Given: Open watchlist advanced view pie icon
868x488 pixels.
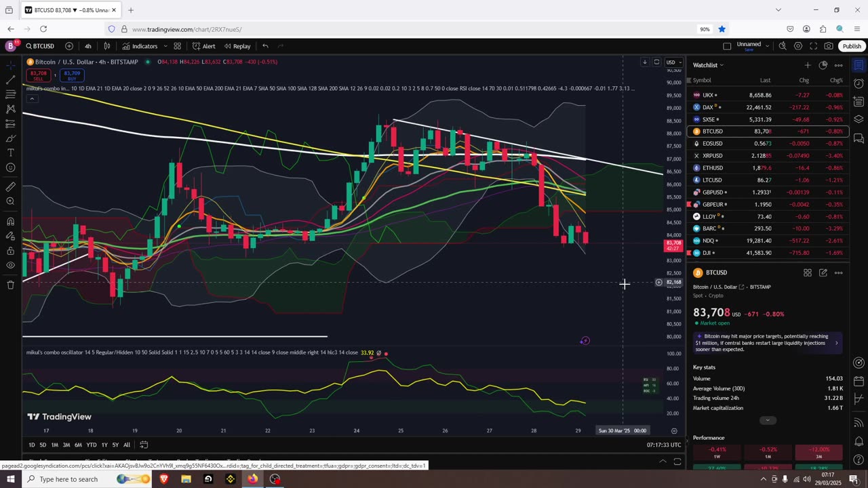Looking at the screenshot, I should point(823,65).
